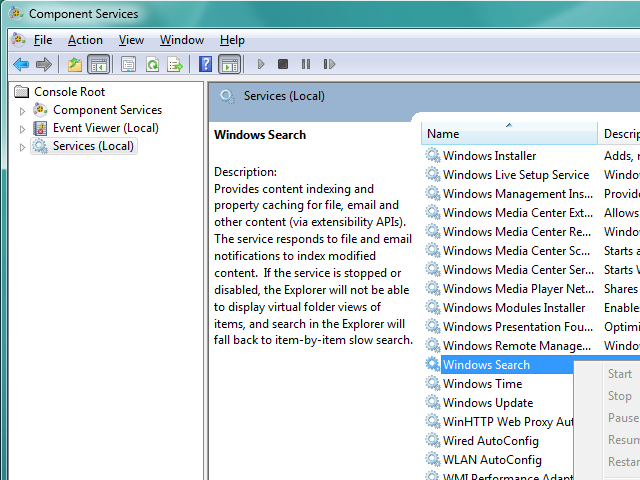Click the Forward arrow toolbar icon

[x=44, y=64]
